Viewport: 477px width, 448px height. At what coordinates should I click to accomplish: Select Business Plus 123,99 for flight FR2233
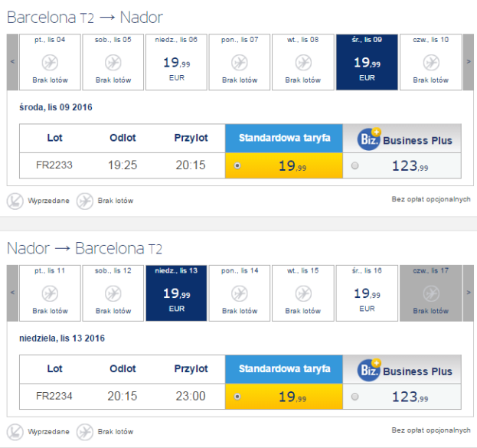click(354, 165)
